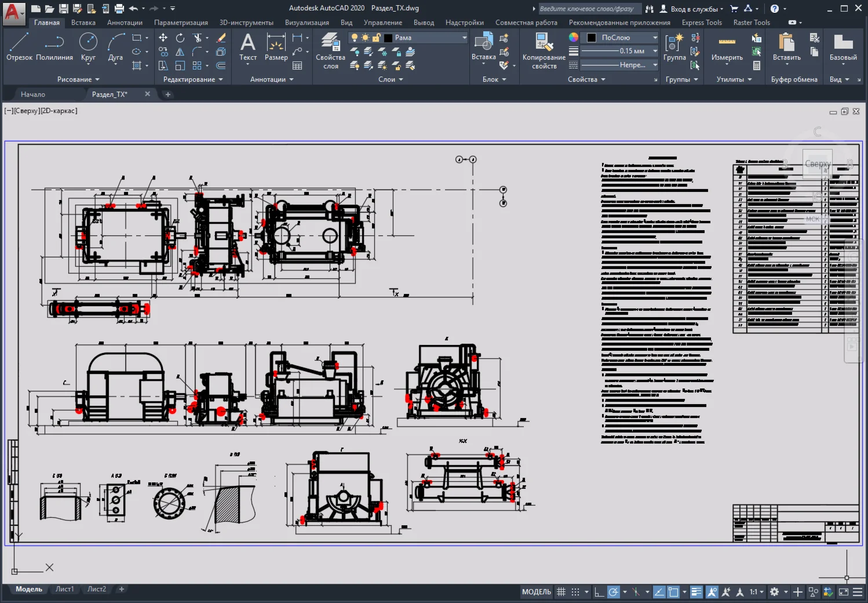The width and height of the screenshot is (868, 603).
Task: Open the 1:1 annotation scale dropdown
Action: (757, 592)
